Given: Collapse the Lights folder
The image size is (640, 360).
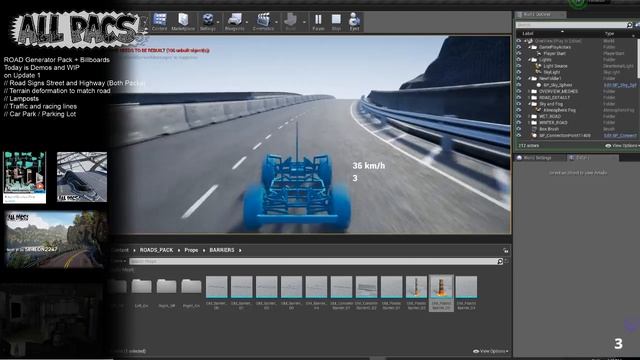Looking at the screenshot, I should click(529, 60).
